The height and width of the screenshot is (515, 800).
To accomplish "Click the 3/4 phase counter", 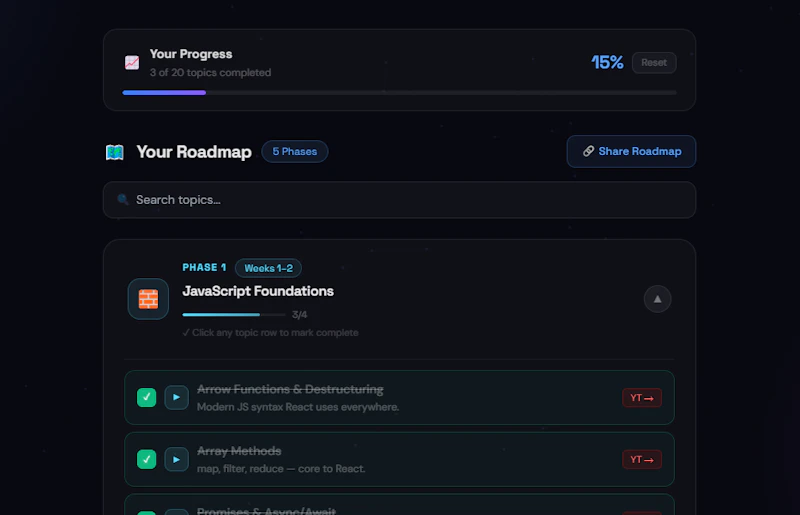I will (x=299, y=315).
